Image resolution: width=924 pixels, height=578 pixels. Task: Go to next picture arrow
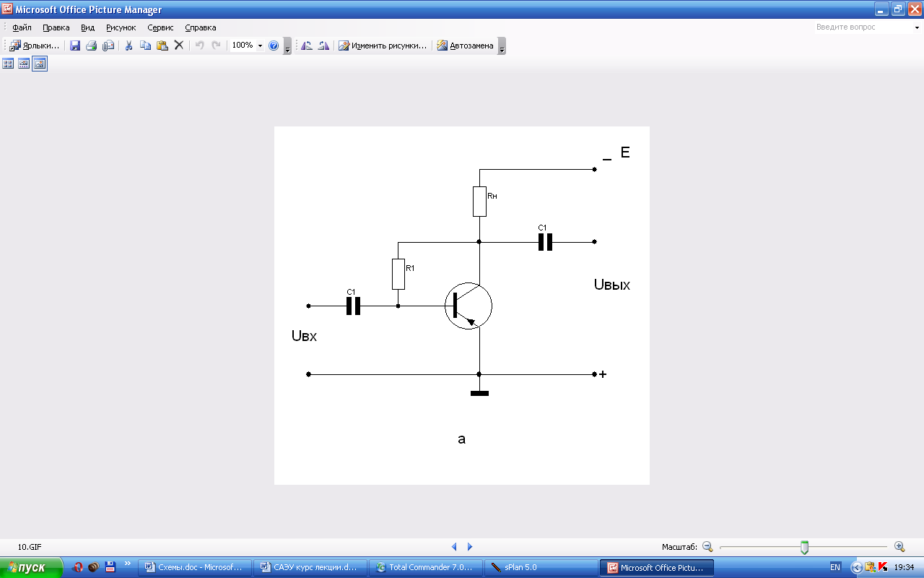[470, 547]
